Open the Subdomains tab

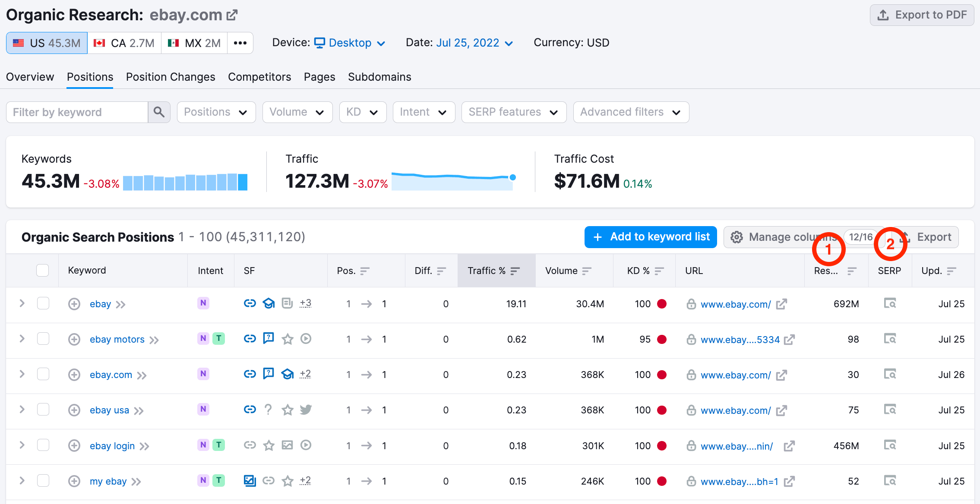pos(379,77)
